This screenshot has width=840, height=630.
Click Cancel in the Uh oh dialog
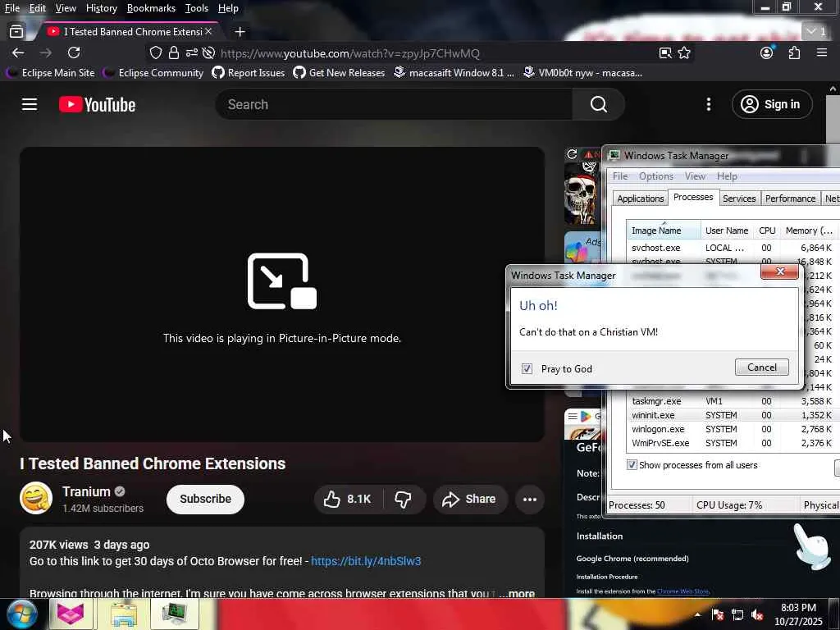762,367
